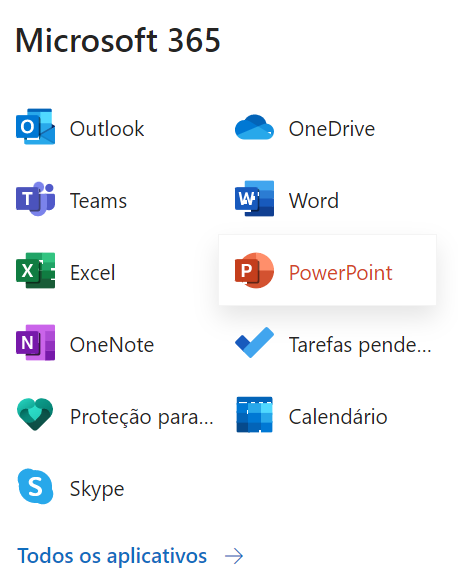Image resolution: width=461 pixels, height=575 pixels.
Task: Open the Tarefas pende... label
Action: click(360, 345)
